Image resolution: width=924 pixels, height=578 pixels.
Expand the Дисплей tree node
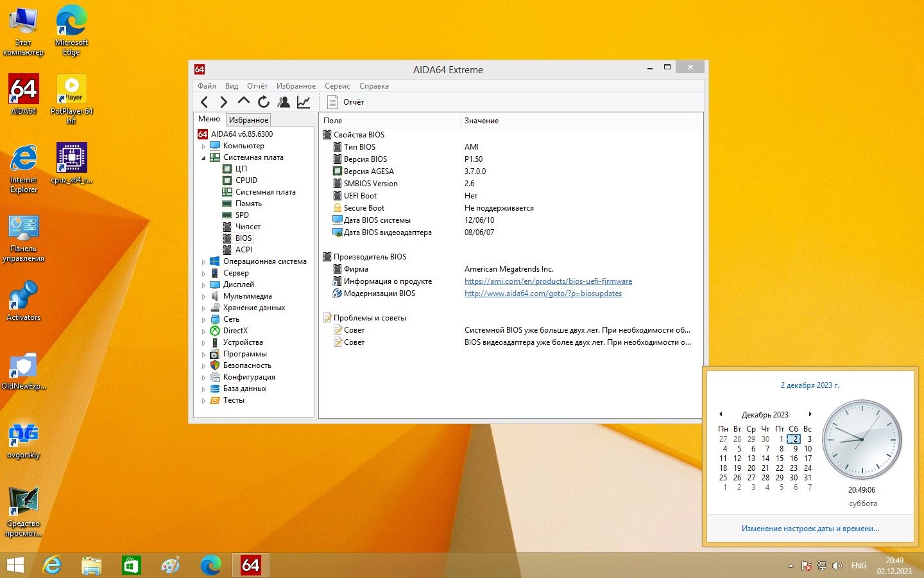pyautogui.click(x=204, y=285)
